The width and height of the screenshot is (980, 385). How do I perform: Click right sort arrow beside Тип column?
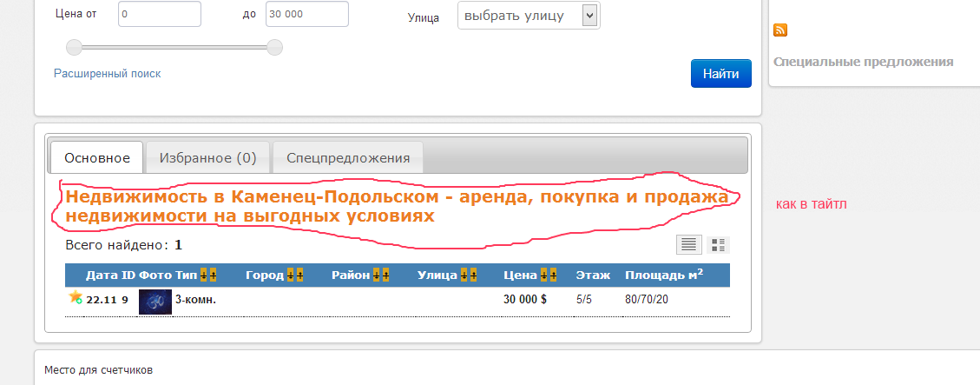coord(213,275)
